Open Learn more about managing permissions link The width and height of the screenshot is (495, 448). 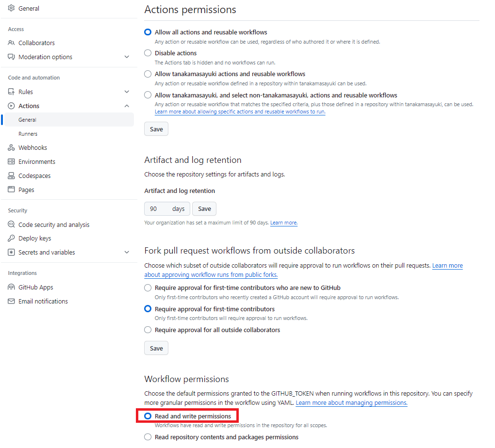click(x=351, y=402)
